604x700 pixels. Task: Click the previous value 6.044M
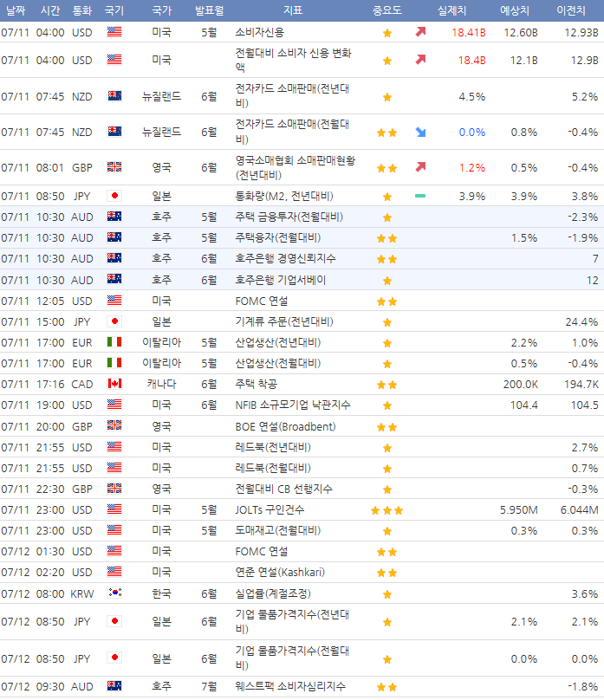[x=580, y=509]
